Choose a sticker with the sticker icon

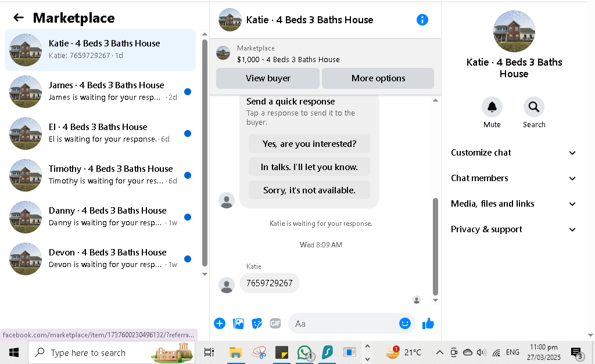click(x=257, y=323)
